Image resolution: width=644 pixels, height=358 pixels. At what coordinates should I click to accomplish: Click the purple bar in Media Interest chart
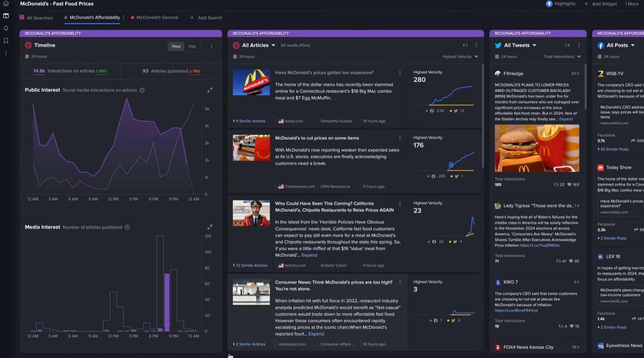tap(167, 302)
